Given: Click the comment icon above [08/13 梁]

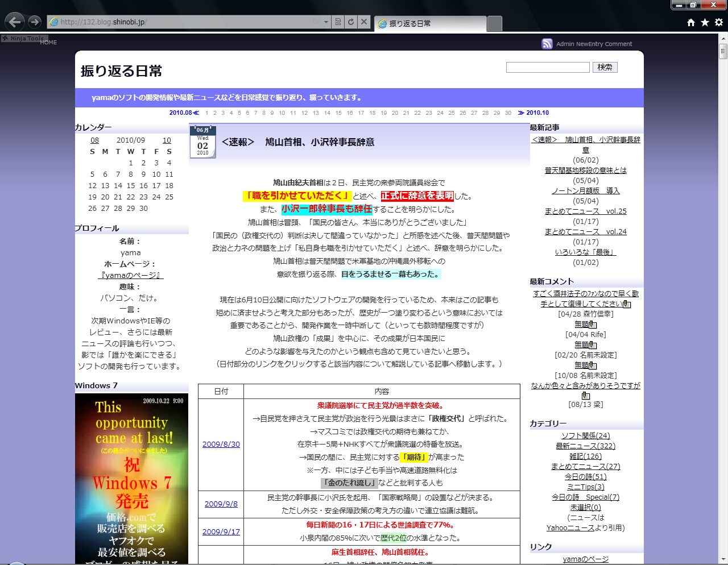Looking at the screenshot, I should click(586, 396).
